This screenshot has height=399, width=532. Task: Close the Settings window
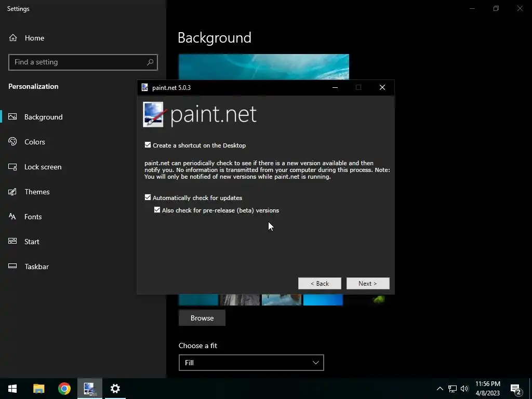pos(520,8)
